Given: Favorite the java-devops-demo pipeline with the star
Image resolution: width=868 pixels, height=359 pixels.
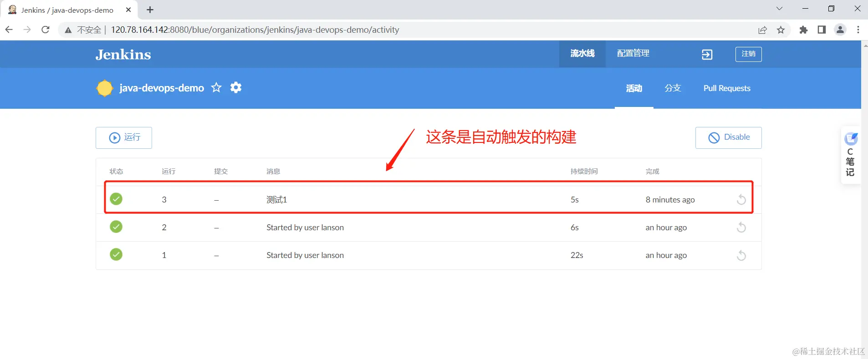Looking at the screenshot, I should (216, 87).
